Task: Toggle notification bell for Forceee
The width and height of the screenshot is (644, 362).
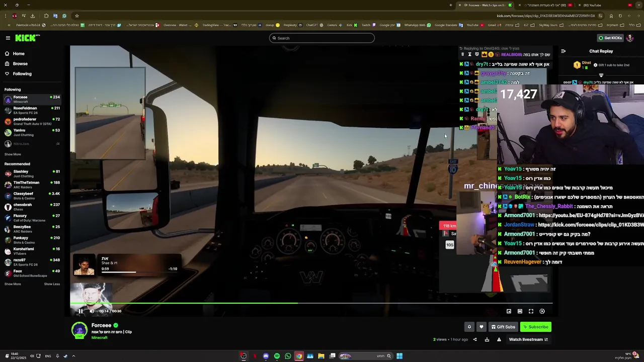Action: click(x=469, y=327)
